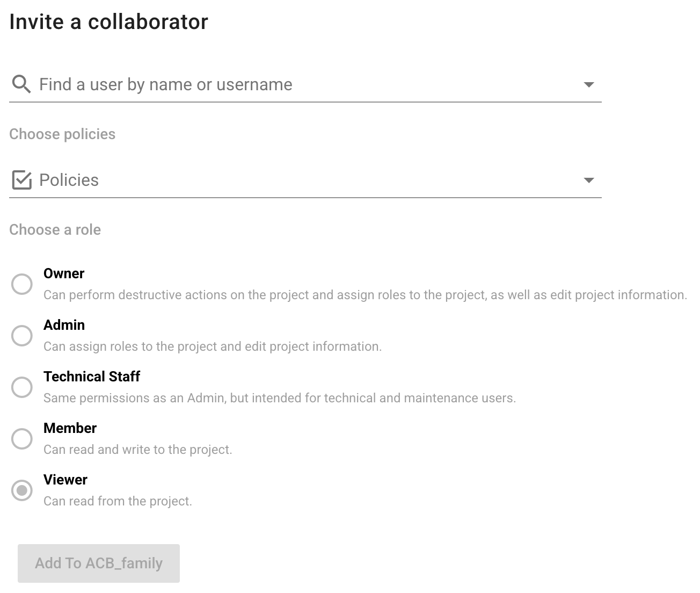Viewport: 700px width, 593px height.
Task: Click the 'Choose a role' label
Action: click(55, 230)
